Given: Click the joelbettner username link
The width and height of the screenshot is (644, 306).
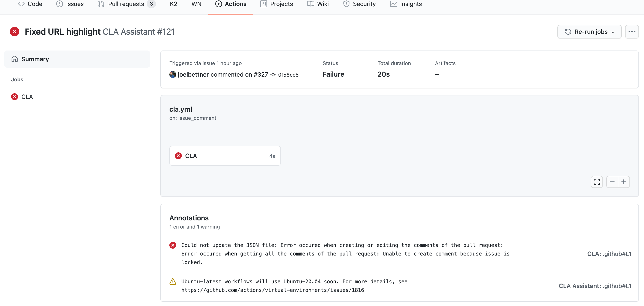Looking at the screenshot, I should (x=193, y=74).
